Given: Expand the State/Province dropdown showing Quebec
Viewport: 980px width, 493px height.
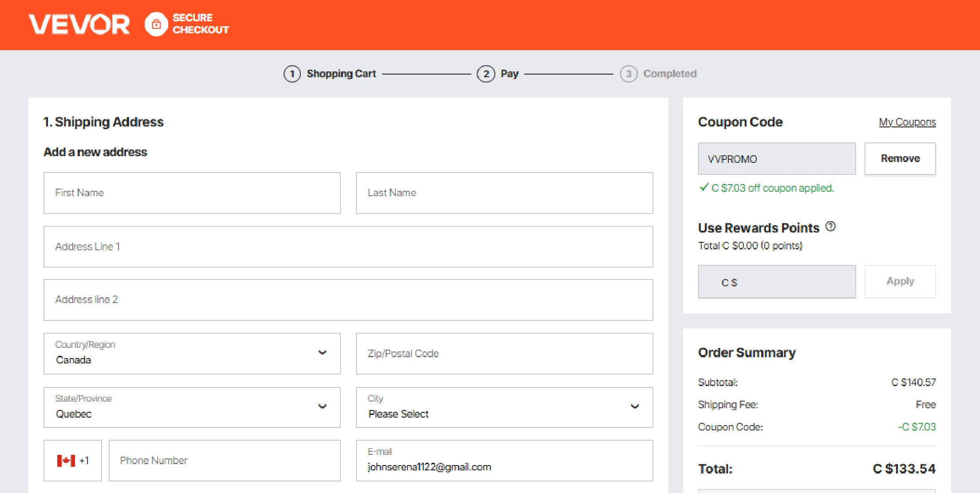Looking at the screenshot, I should tap(192, 407).
